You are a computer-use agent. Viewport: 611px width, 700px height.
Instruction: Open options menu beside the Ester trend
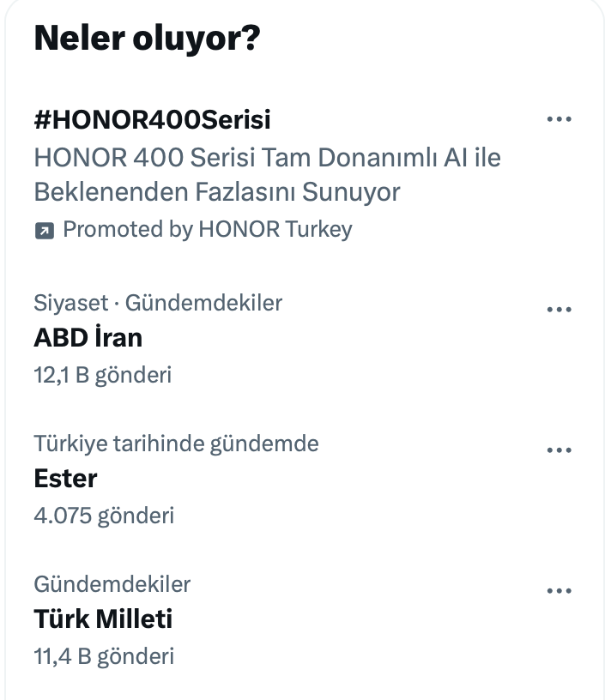(x=560, y=449)
